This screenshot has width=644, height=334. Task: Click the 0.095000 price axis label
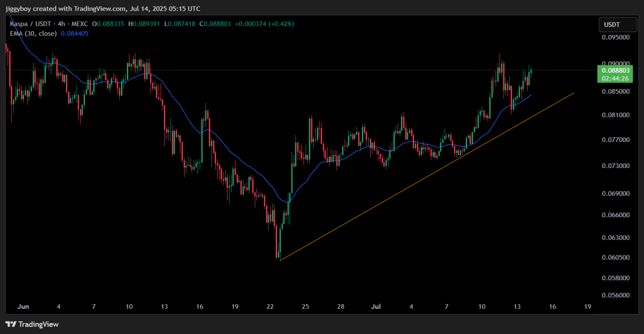[x=615, y=37]
